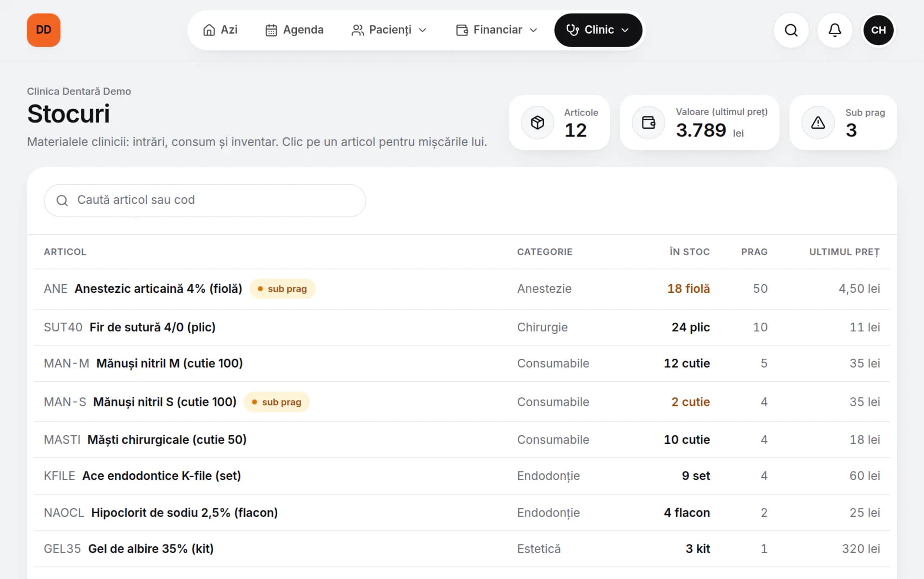Open the global search icon
Viewport: 924px width, 579px height.
click(x=791, y=30)
